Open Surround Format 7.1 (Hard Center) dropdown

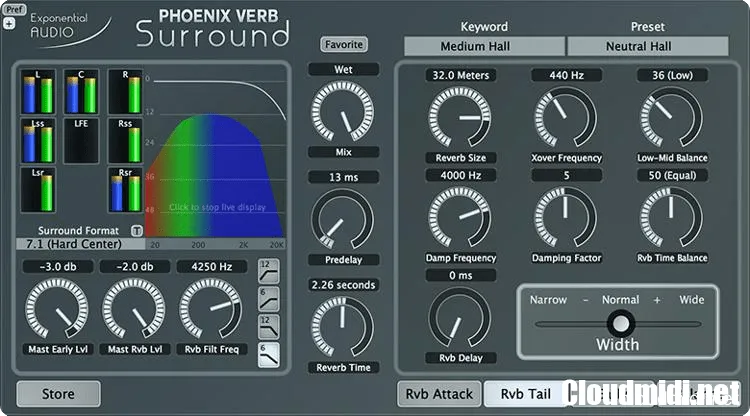80,244
